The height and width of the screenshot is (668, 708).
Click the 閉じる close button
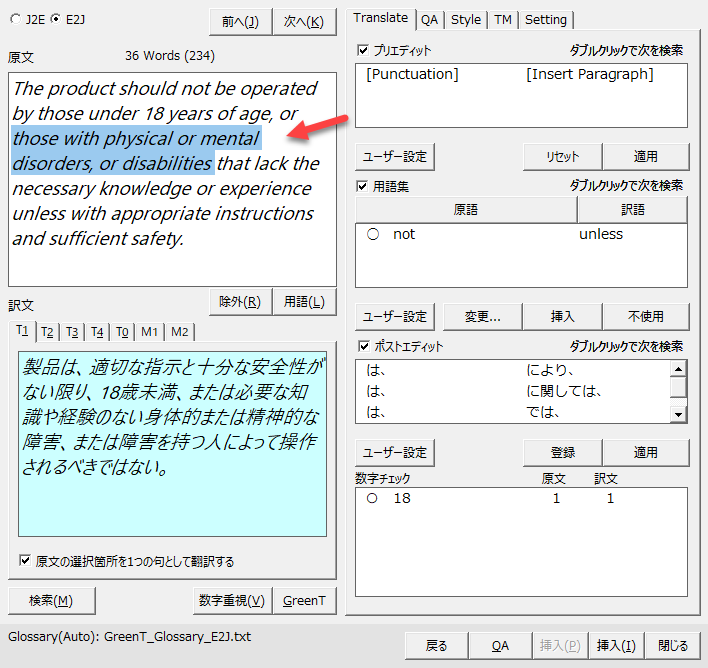(672, 646)
